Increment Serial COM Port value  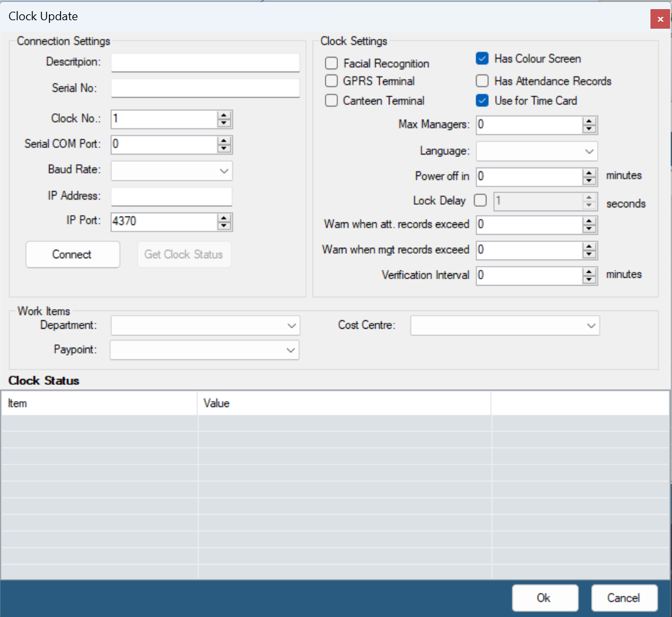click(224, 140)
